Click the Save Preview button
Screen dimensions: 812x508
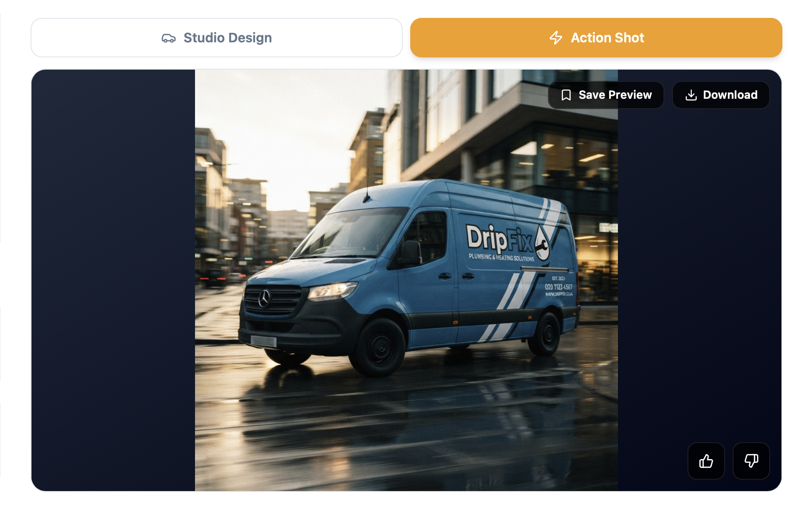[x=606, y=95]
